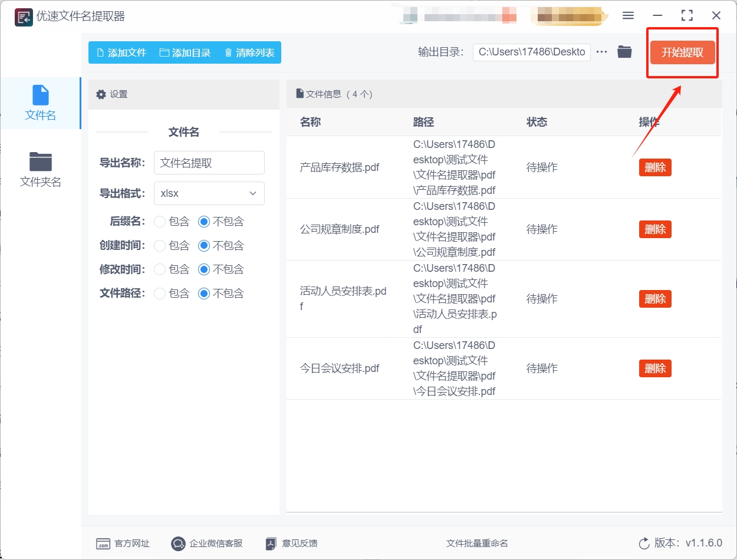Image resolution: width=737 pixels, height=560 pixels.
Task: Edit the 导出名称 input field
Action: (209, 163)
